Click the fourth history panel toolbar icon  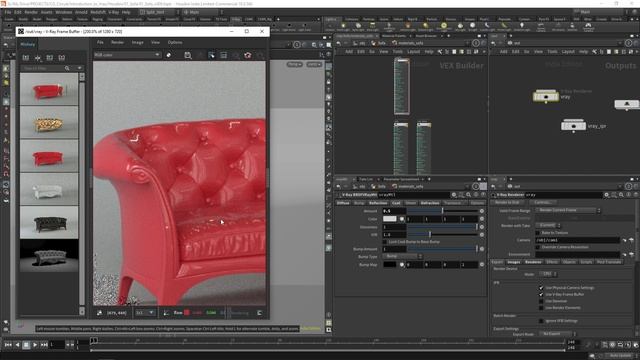coord(62,58)
